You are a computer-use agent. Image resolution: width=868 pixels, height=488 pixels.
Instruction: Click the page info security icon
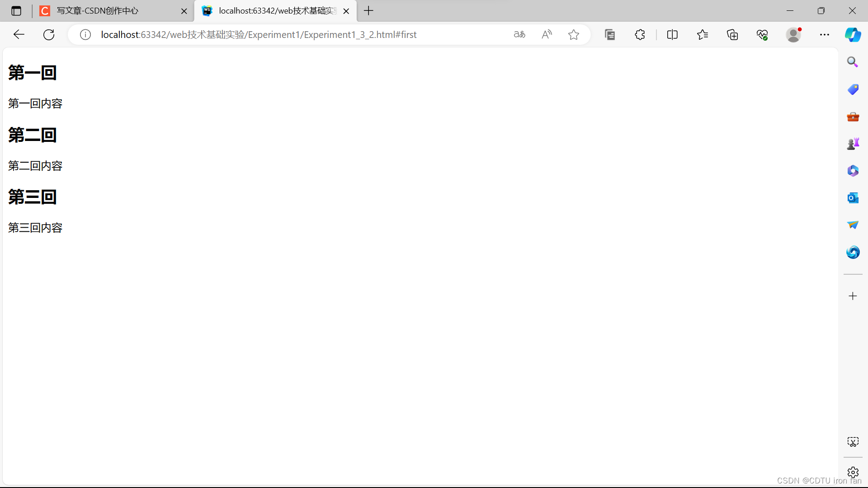point(85,34)
